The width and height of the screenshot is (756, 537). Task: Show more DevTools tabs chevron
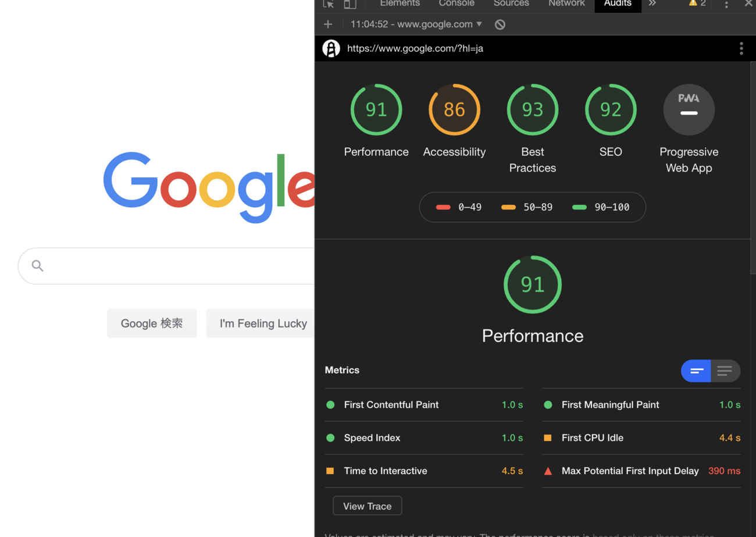pyautogui.click(x=652, y=3)
